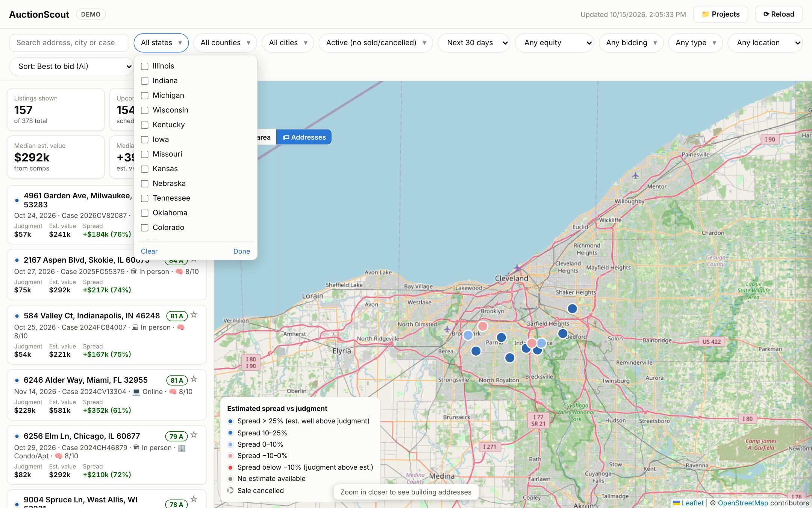Open the Leaflet attribution link
This screenshot has height=508, width=812.
click(688, 503)
